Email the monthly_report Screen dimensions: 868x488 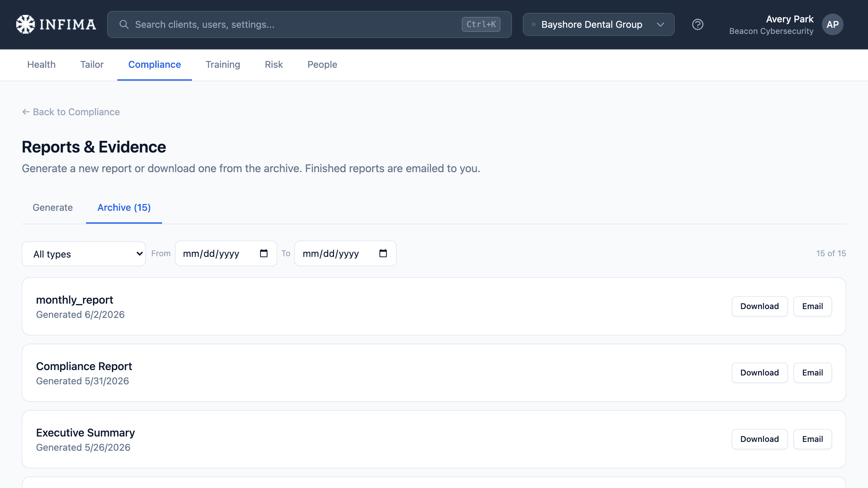[x=812, y=306]
